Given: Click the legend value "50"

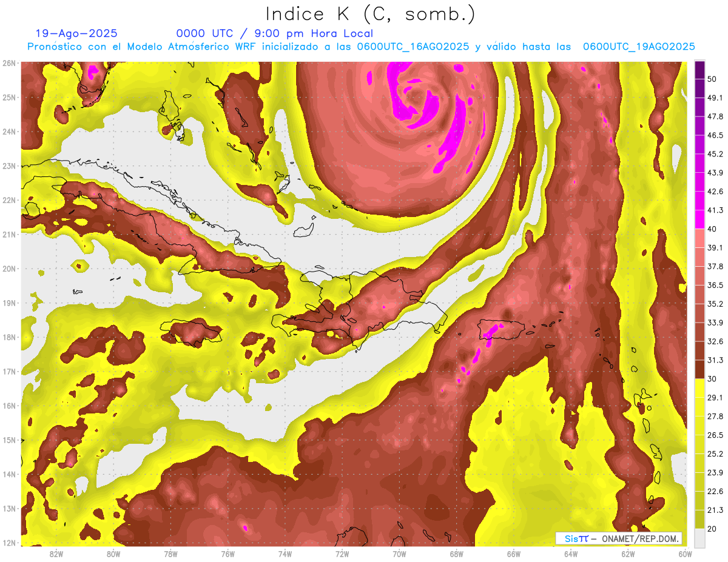Looking at the screenshot, I should 712,79.
